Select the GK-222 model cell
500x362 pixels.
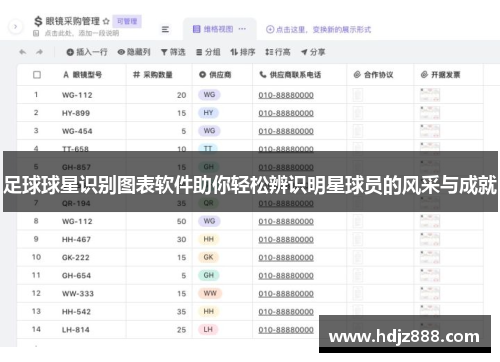click(76, 257)
